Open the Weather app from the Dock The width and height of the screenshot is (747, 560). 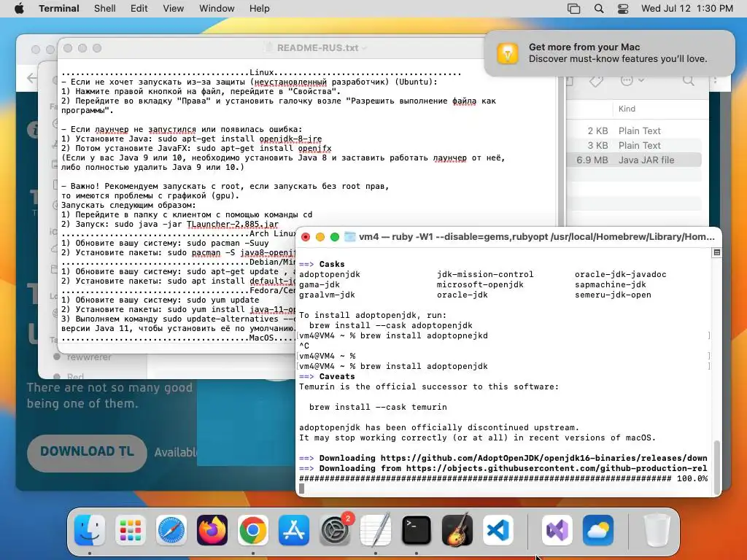598,530
